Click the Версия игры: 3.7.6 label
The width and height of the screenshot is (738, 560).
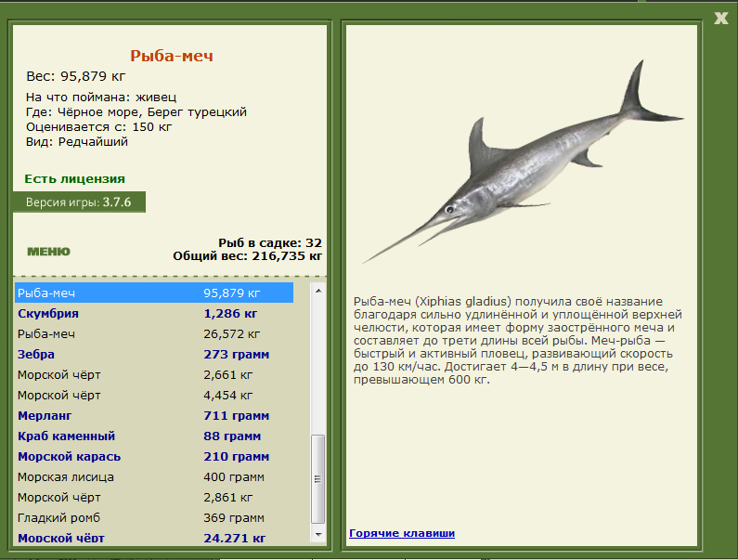click(x=79, y=202)
